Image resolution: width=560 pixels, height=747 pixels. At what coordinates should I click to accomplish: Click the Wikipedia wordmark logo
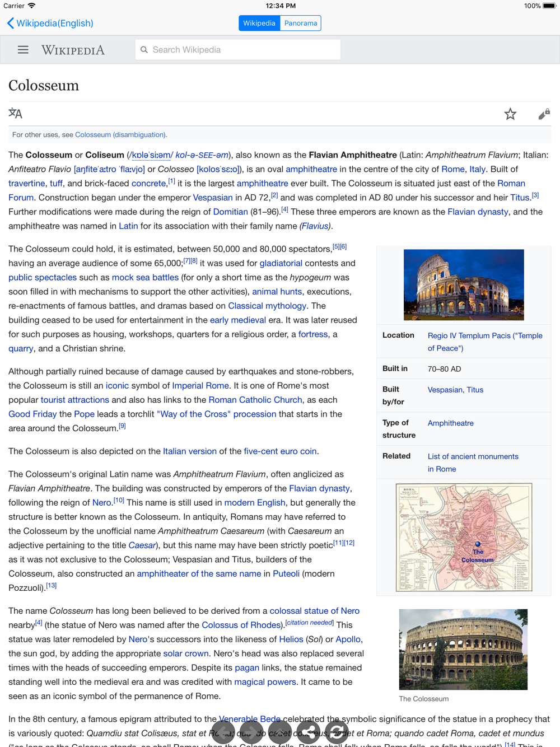[x=73, y=50]
